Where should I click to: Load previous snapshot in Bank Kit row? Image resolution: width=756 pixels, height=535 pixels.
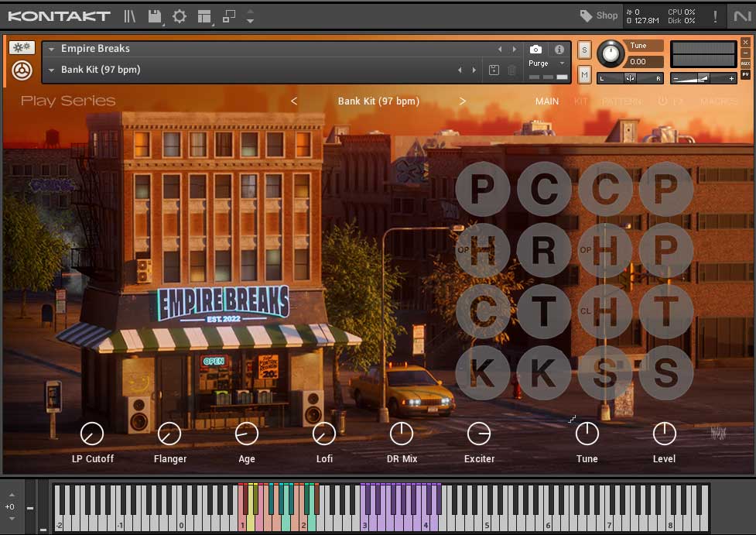(x=460, y=70)
